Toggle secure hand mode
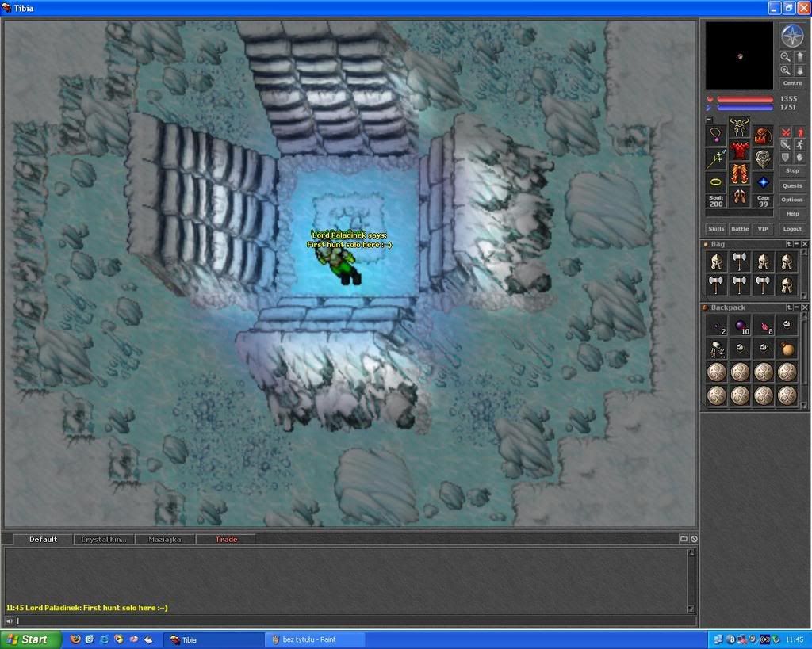 (x=799, y=158)
